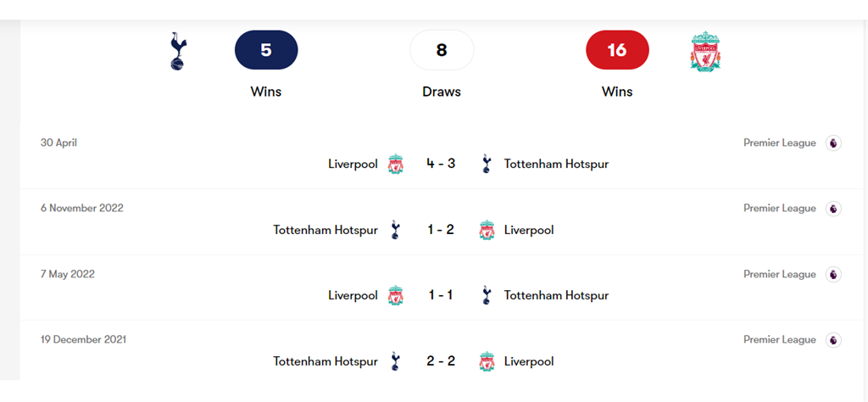Open the 1 - 1 match score
Screen dimensions: 868x402
[x=441, y=295]
